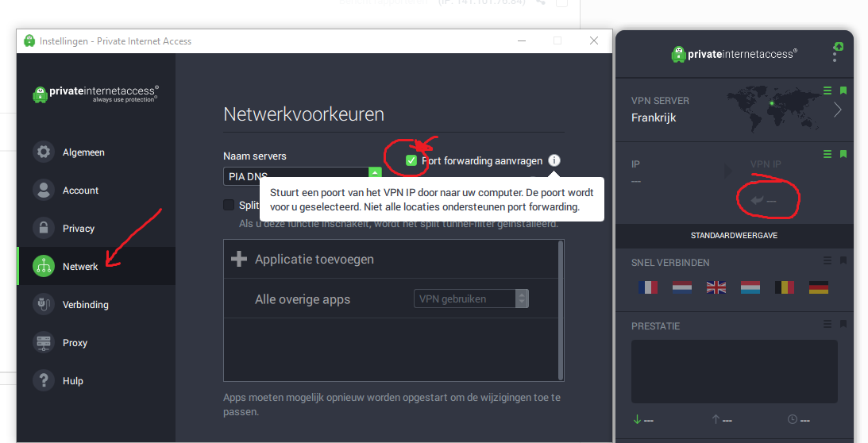This screenshot has width=868, height=443.
Task: Connect quickly to the Belgium flag
Action: pyautogui.click(x=785, y=287)
